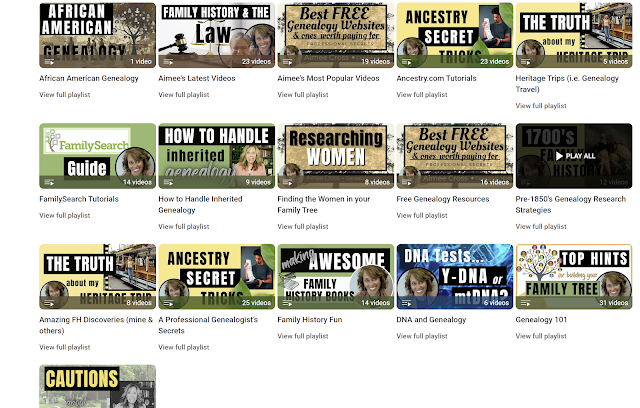Image resolution: width=640 pixels, height=408 pixels.
Task: Open How to Handle Inherited Genealogy thumbnail
Action: pos(217,156)
